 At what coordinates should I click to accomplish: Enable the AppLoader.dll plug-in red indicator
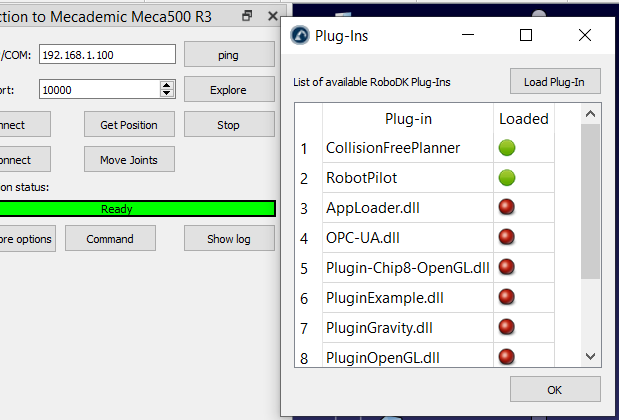(507, 208)
